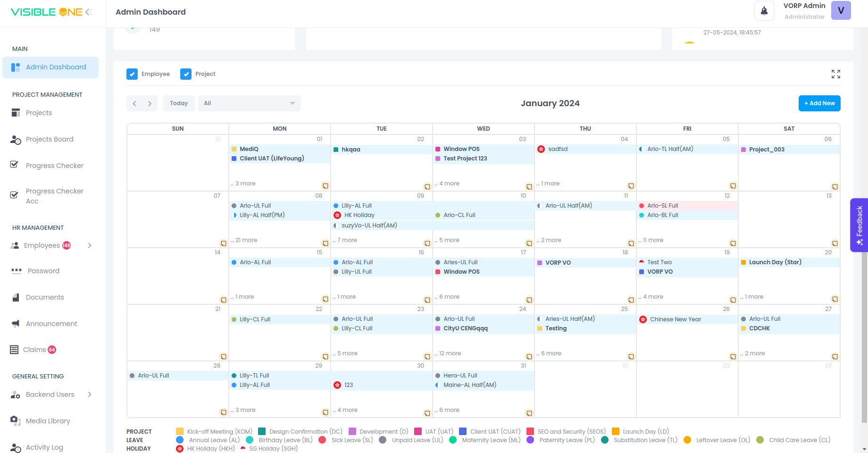Screen dimensions: 868x453
Task: Click the notification bell icon
Action: point(764,11)
